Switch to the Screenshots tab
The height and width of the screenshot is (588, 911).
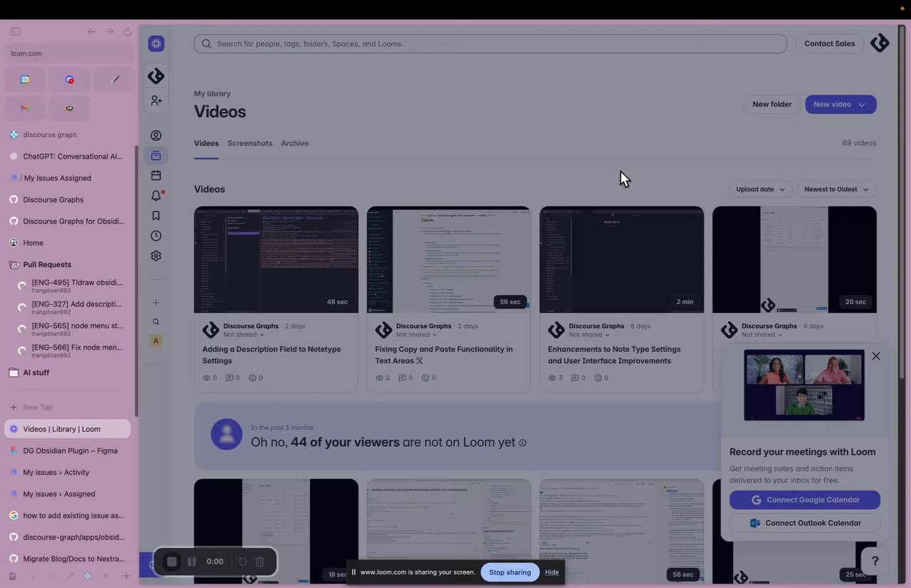[x=250, y=143]
